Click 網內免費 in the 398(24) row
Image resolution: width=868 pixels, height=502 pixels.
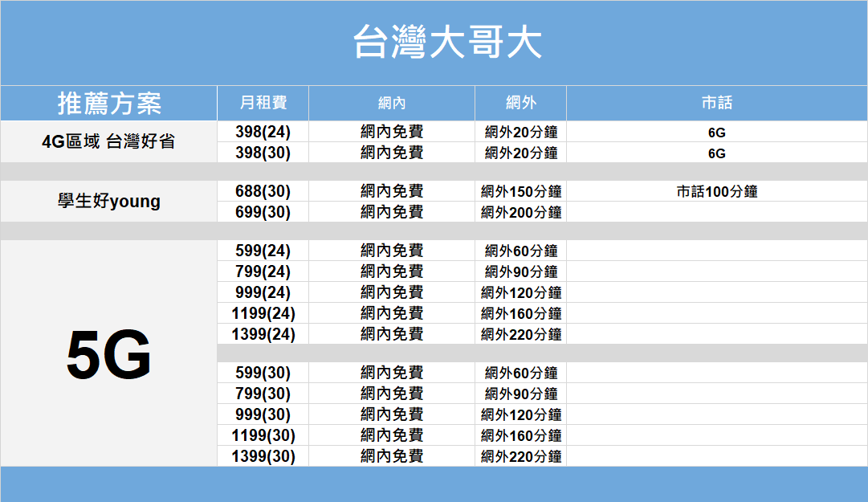pyautogui.click(x=391, y=132)
